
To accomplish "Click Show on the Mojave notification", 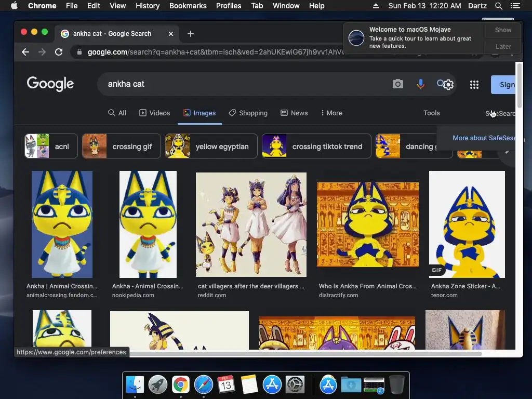I will point(503,30).
